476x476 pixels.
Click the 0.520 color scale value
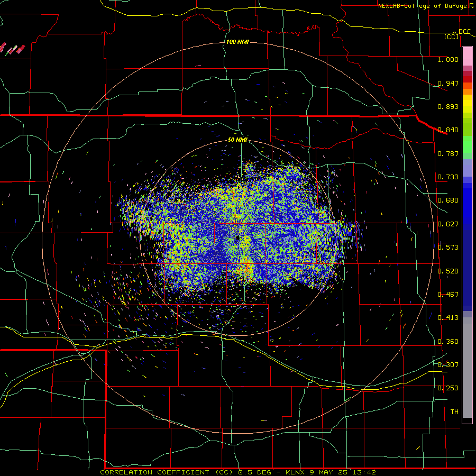tap(448, 271)
